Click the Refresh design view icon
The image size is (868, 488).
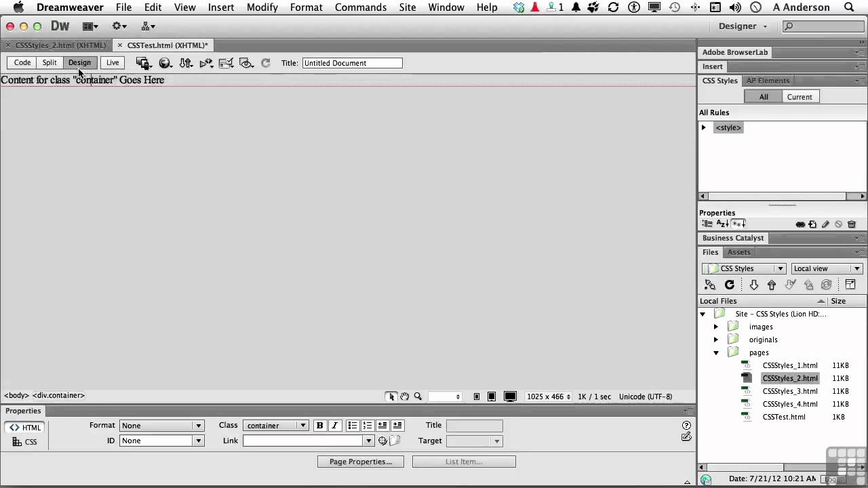[x=266, y=63]
